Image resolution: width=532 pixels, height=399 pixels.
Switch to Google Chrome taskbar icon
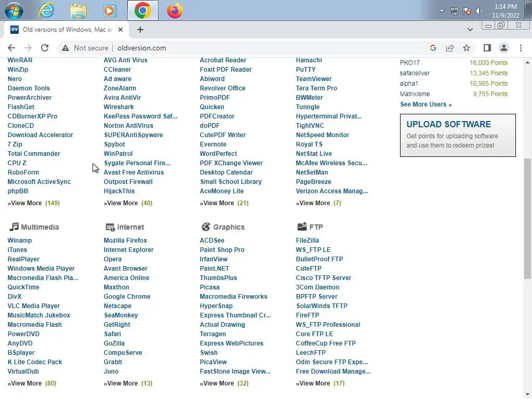click(143, 10)
